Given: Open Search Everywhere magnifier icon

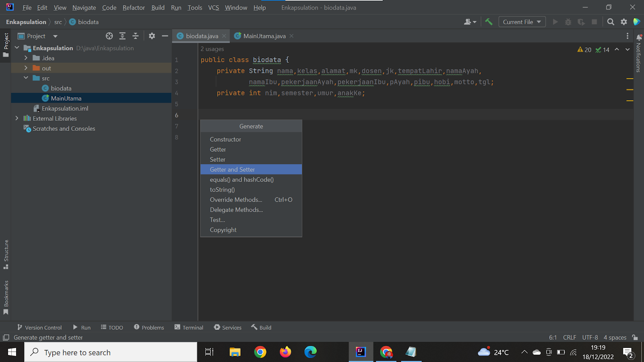Looking at the screenshot, I should click(x=611, y=22).
